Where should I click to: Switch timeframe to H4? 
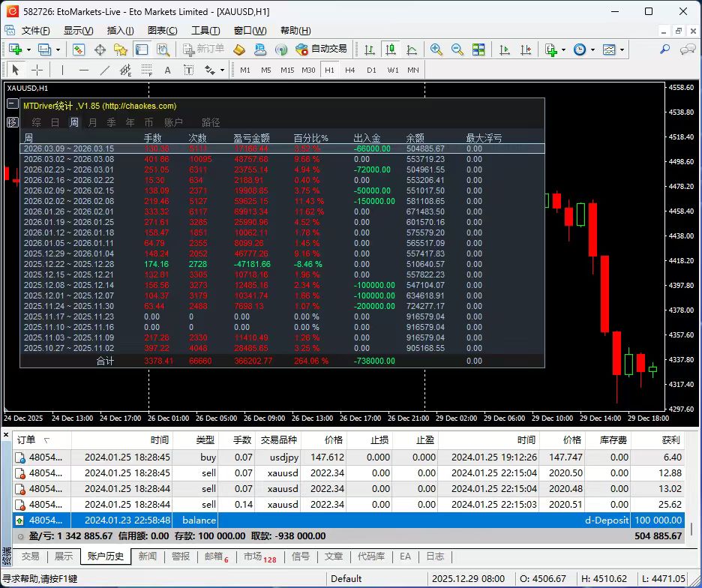[350, 70]
